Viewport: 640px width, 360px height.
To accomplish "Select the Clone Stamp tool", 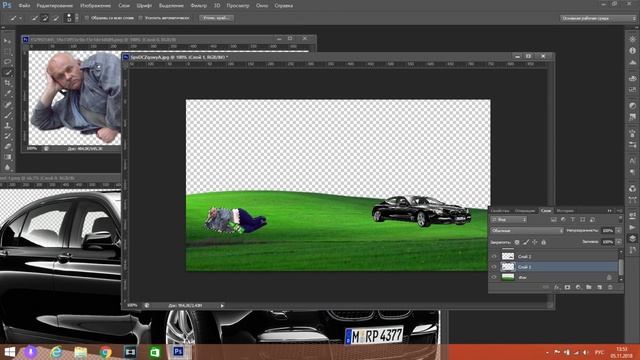I will tap(7, 126).
